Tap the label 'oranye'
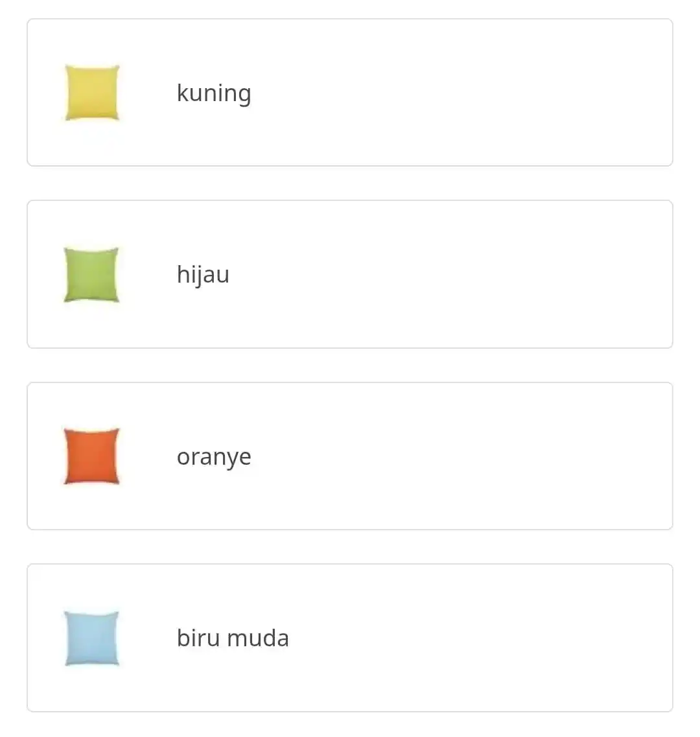Screen dimensions: 700x737 pyautogui.click(x=214, y=456)
